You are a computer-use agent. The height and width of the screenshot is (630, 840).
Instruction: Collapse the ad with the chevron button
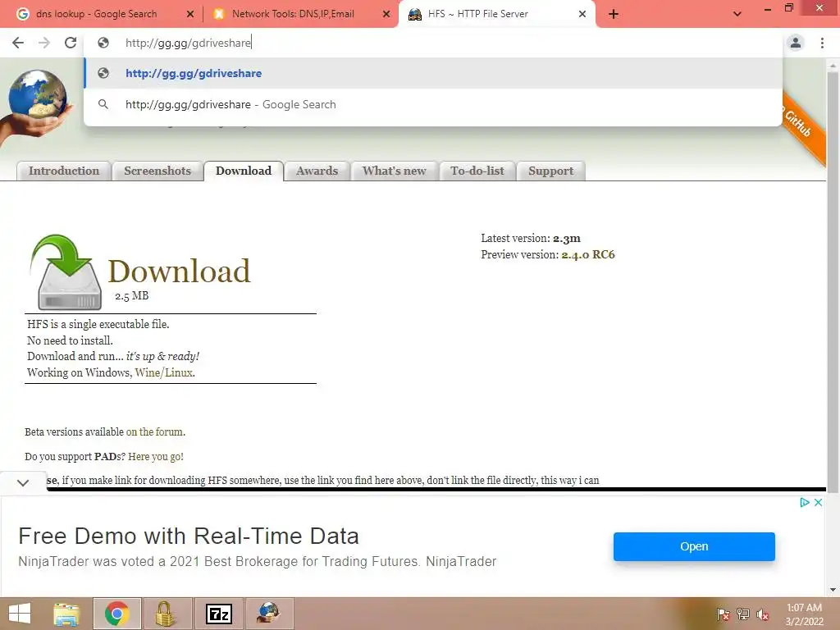click(x=22, y=482)
